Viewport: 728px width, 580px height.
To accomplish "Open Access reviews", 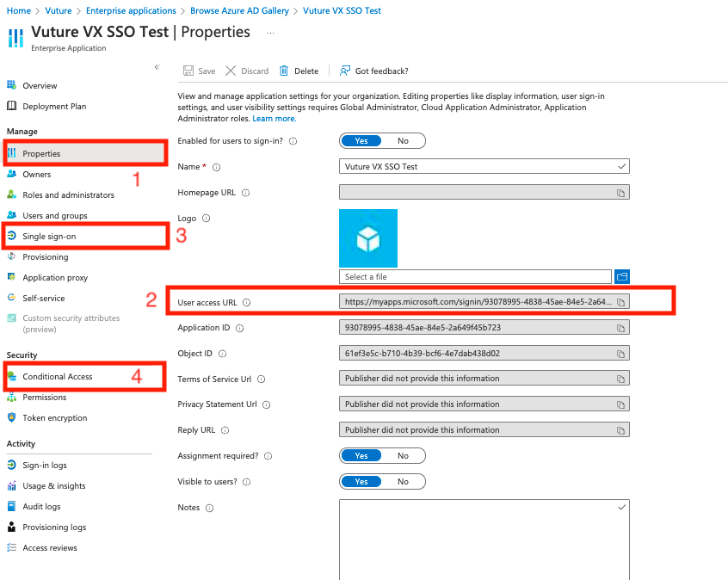I will pyautogui.click(x=50, y=548).
